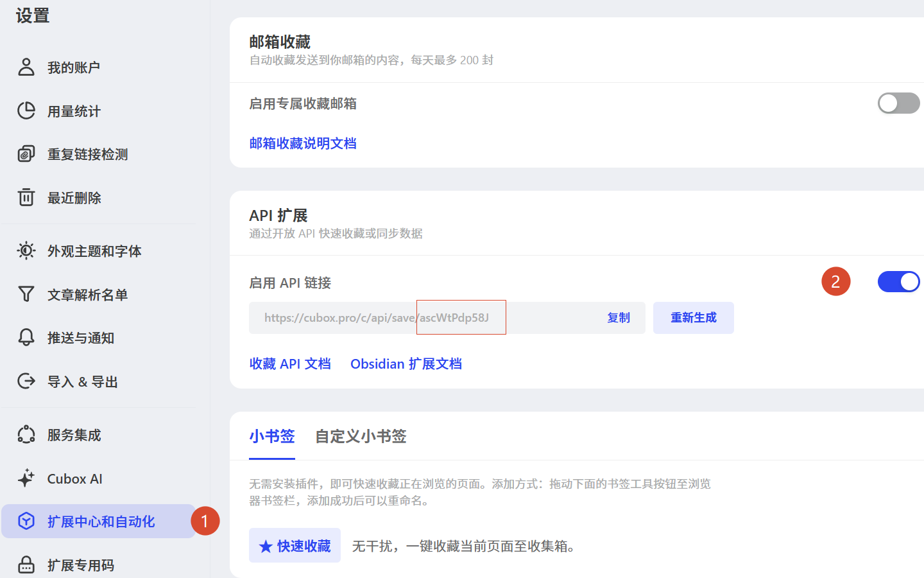Switch to 小书签 tab

tap(272, 436)
